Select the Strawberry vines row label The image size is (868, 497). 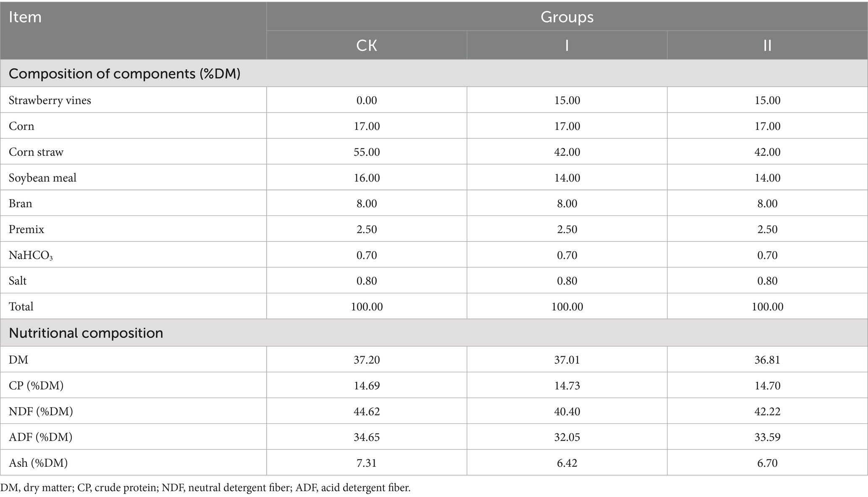pyautogui.click(x=50, y=100)
